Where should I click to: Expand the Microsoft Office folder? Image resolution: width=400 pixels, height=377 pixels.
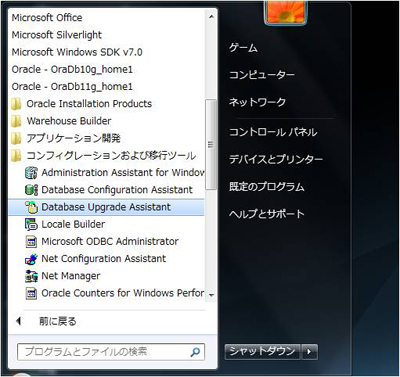tap(47, 18)
